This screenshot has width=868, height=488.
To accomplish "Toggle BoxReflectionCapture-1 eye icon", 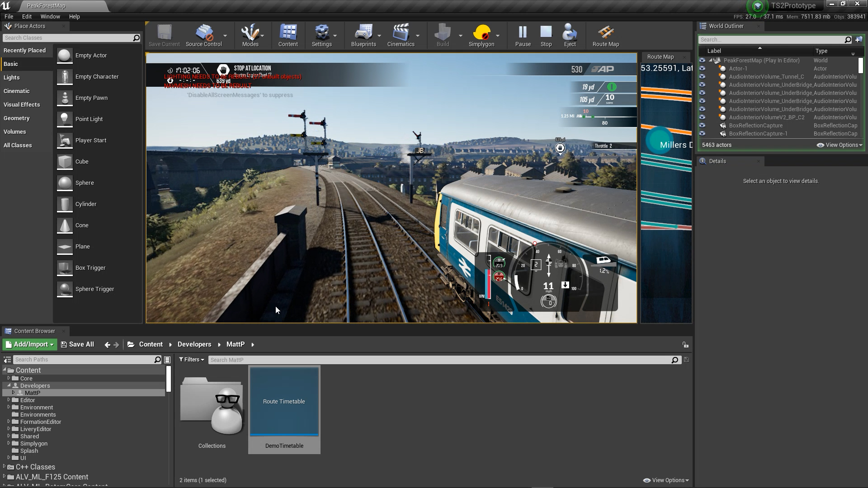I will [702, 134].
